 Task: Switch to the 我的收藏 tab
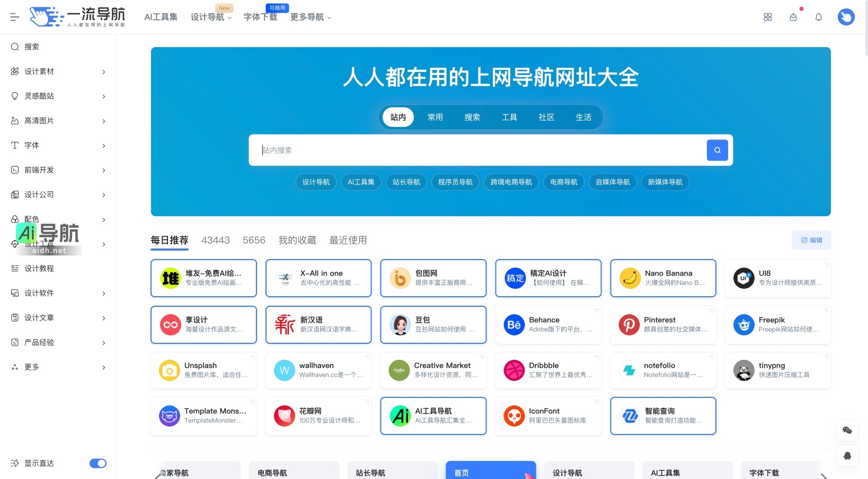click(297, 240)
